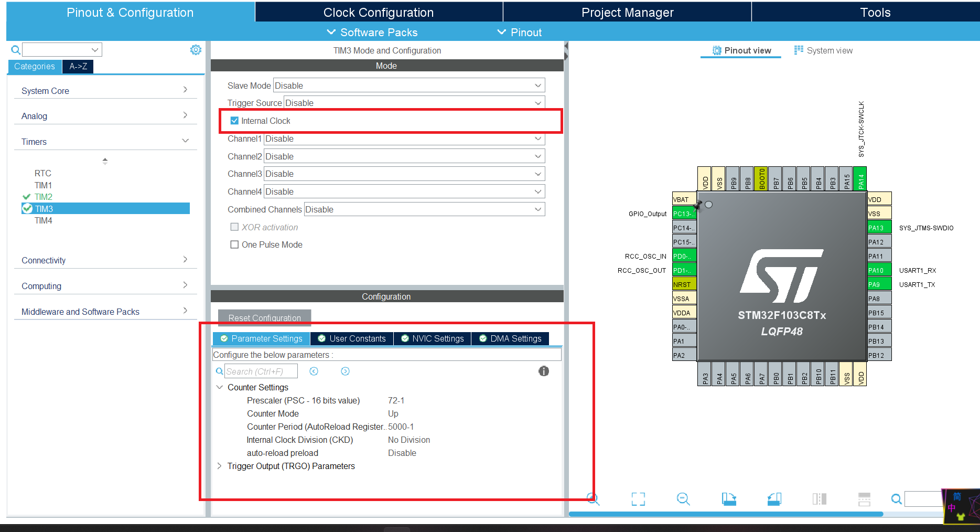Select TIM4 in the Timers list

44,220
